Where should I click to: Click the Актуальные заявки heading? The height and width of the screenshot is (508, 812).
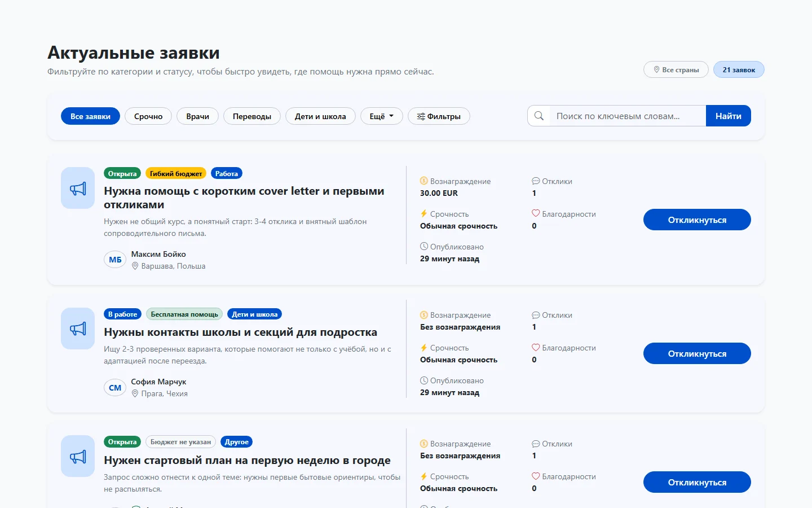(134, 52)
